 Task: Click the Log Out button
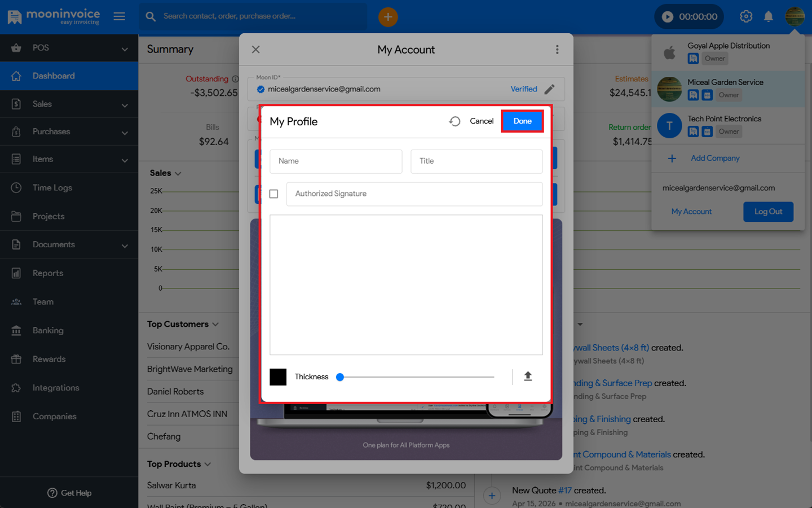[767, 212]
